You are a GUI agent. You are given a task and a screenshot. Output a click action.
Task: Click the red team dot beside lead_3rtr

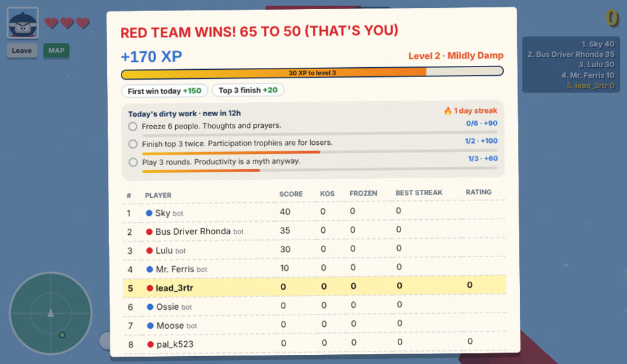pyautogui.click(x=150, y=288)
